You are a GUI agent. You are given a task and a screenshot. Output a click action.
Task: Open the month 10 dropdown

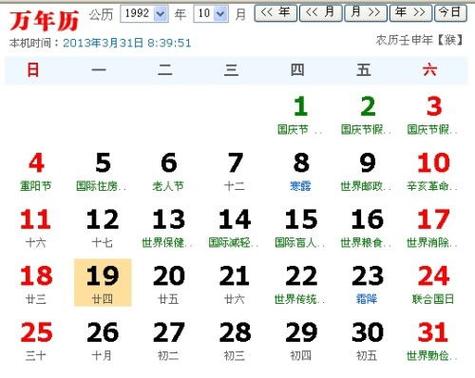pos(211,14)
